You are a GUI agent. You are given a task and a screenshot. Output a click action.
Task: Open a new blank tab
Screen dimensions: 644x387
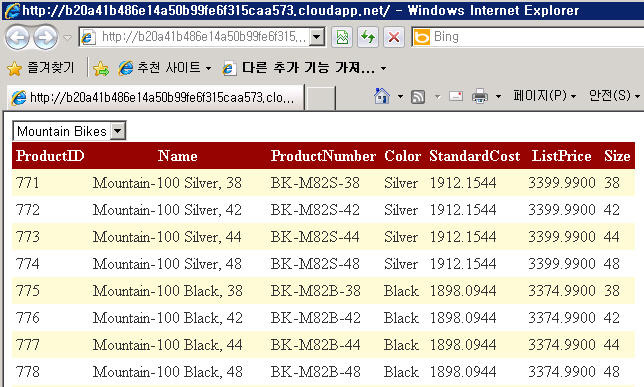tap(321, 98)
